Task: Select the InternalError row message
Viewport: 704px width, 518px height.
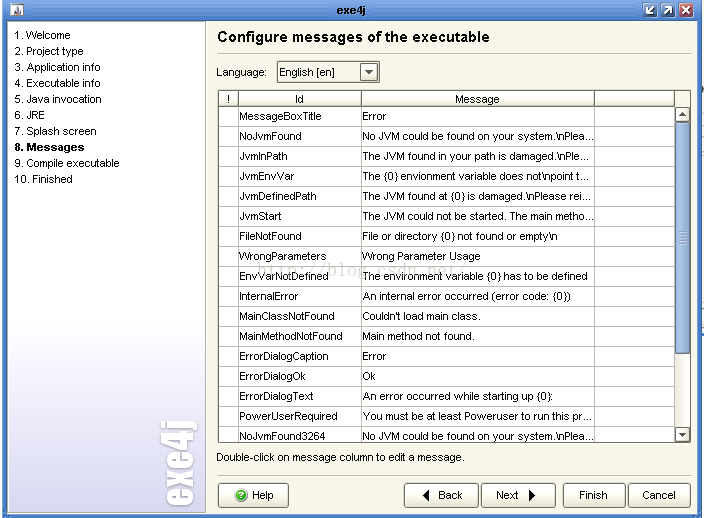Action: (x=478, y=296)
